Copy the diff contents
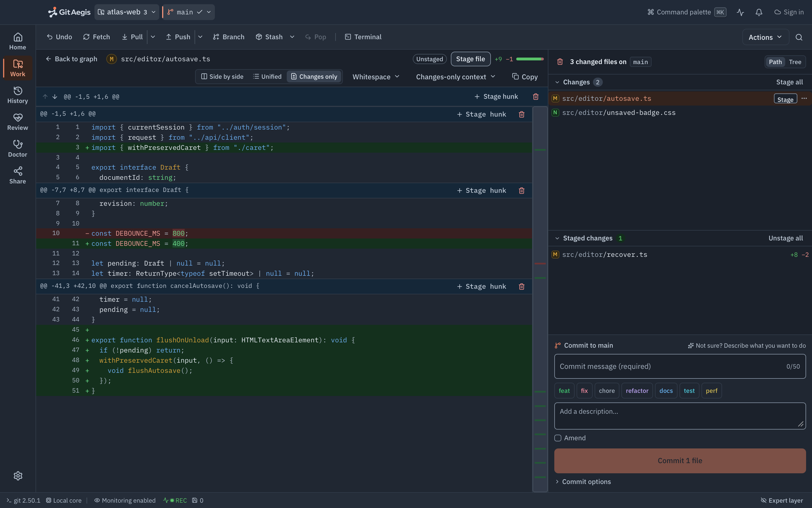Screen dimensions: 812x508 click(x=525, y=77)
